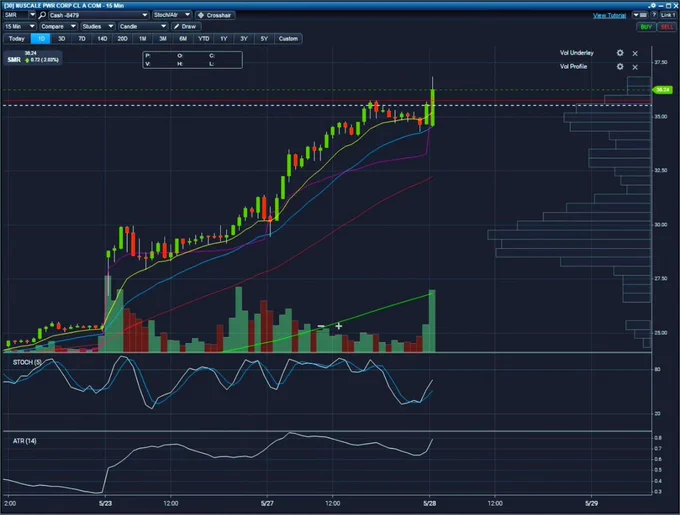
Task: Select the 5Y range tab
Action: pyautogui.click(x=264, y=39)
